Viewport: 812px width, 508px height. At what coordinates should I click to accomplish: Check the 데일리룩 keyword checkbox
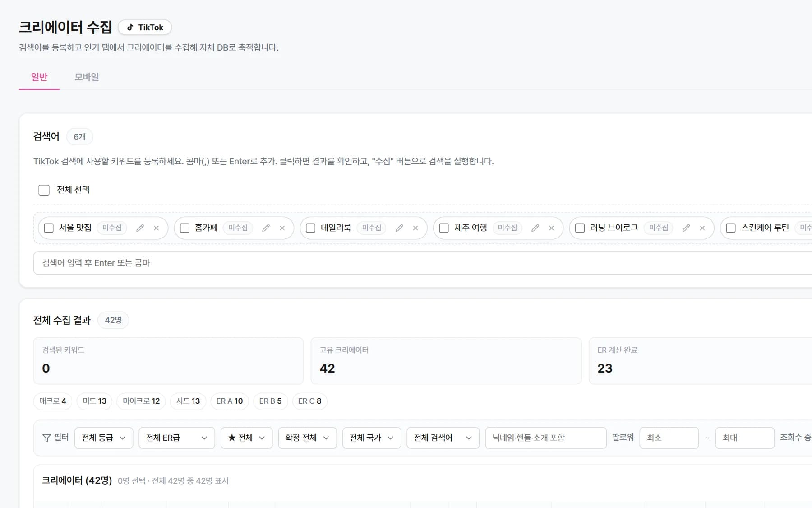(310, 228)
